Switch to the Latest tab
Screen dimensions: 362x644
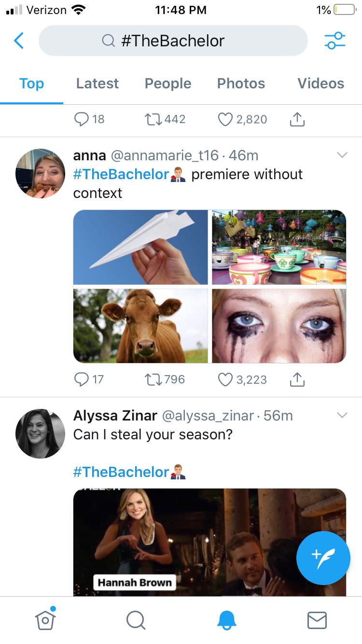(x=97, y=84)
